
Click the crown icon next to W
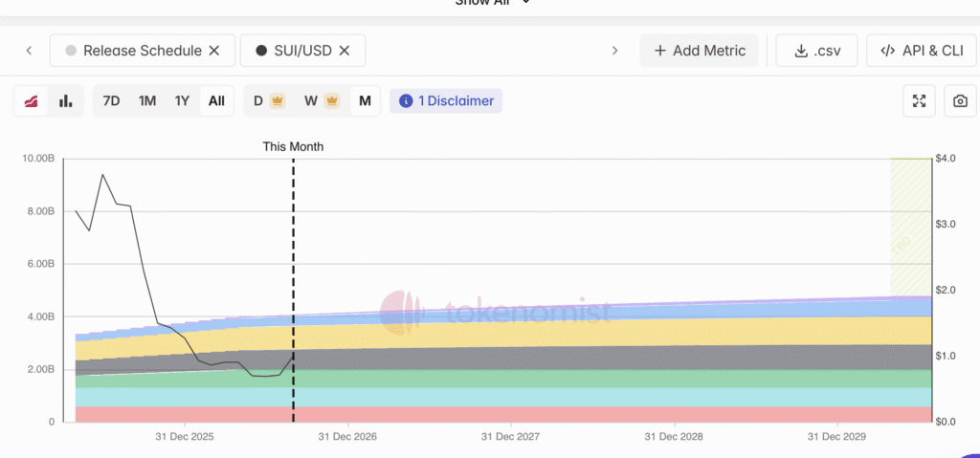332,101
